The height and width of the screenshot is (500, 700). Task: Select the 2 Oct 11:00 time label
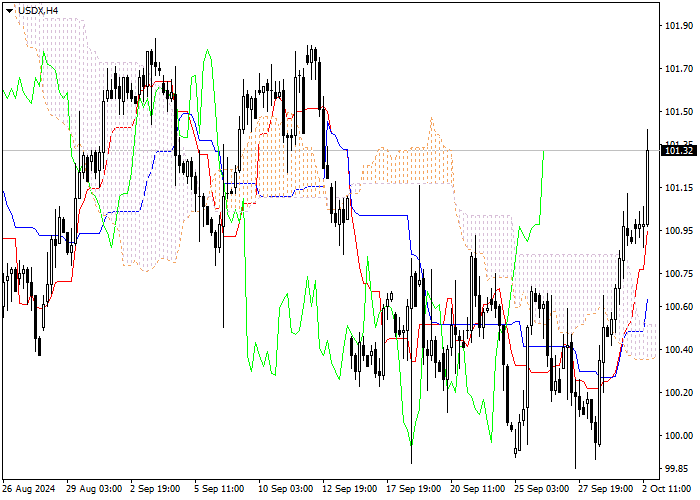click(x=668, y=489)
